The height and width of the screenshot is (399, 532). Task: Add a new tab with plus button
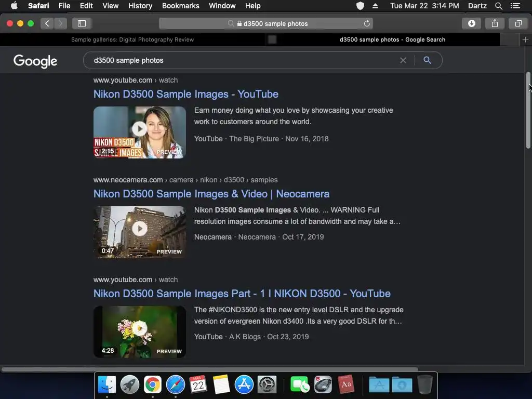(525, 39)
